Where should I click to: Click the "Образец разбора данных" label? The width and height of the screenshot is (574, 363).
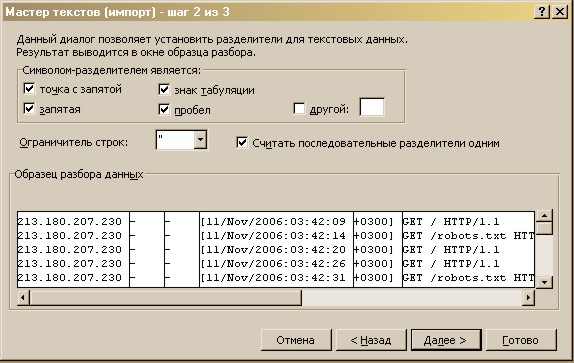[79, 174]
